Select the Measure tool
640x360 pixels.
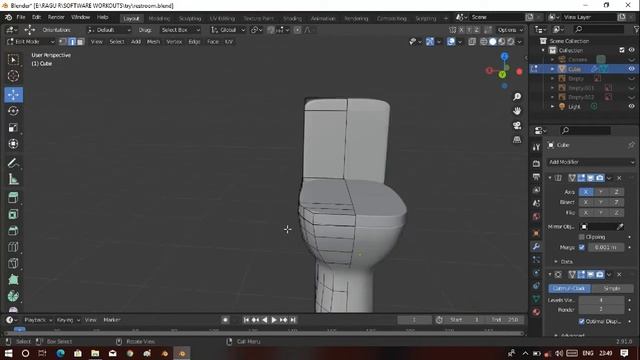tap(13, 179)
